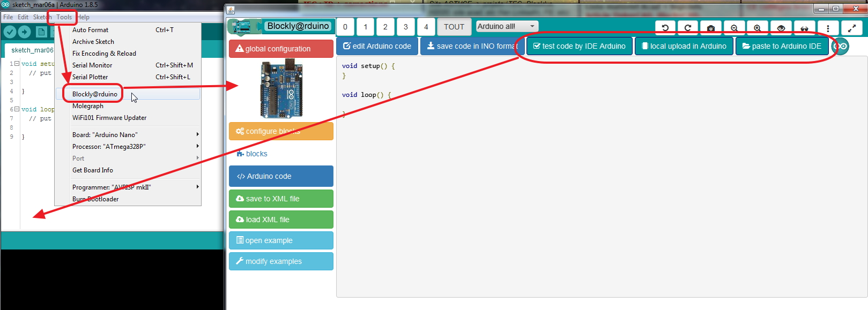Screen dimensions: 868x310
Task: Click save to XML file button
Action: pos(281,199)
